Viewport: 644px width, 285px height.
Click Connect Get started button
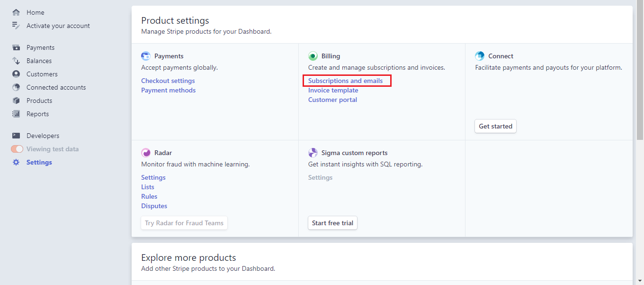point(495,126)
